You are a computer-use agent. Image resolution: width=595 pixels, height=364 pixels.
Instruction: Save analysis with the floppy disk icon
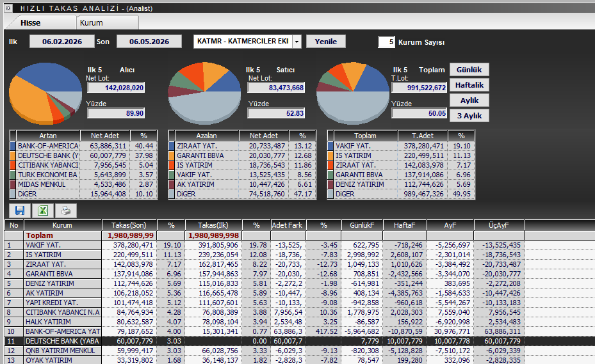(20, 211)
